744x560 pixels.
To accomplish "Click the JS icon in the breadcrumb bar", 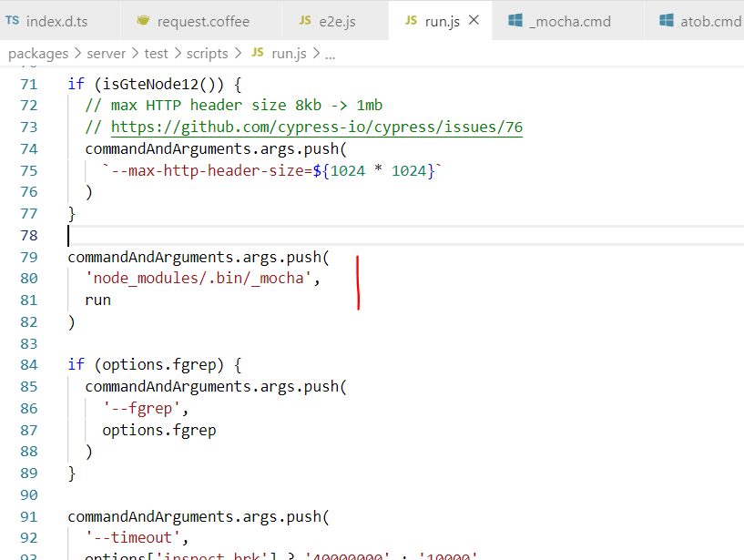I will [x=256, y=53].
